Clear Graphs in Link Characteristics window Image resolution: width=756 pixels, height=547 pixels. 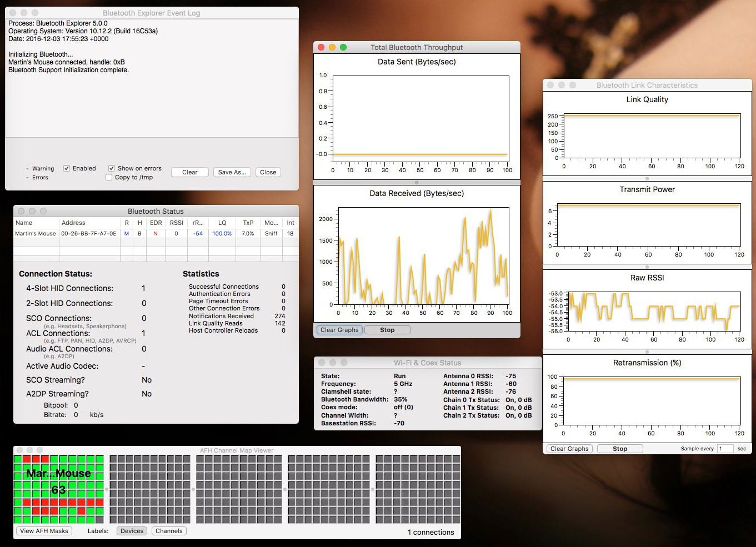pos(569,449)
